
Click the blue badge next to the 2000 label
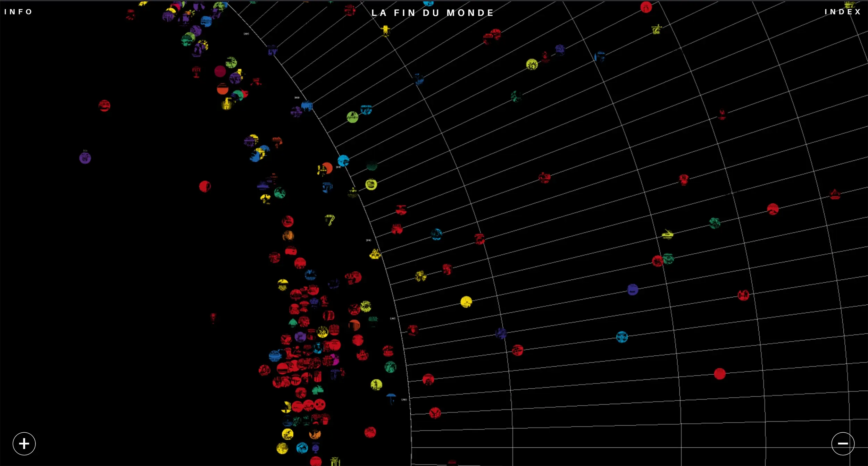[307, 106]
